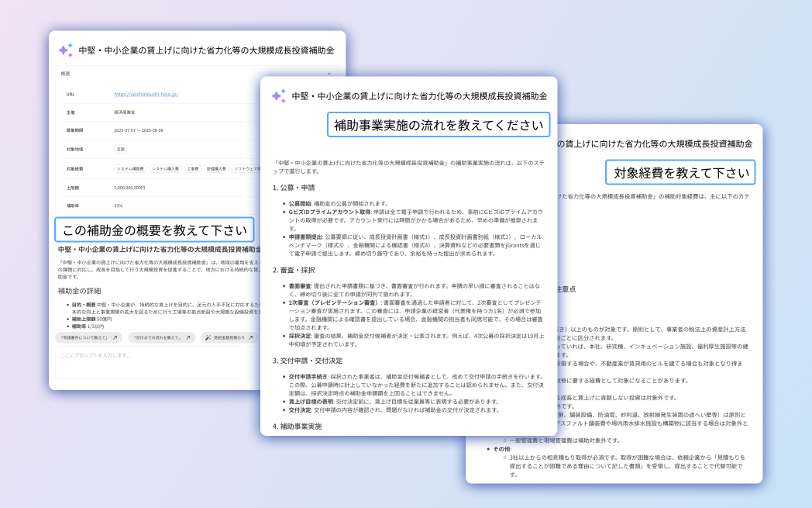Collapse the 概要 section using the chevron
The image size is (812, 508).
coord(329,74)
